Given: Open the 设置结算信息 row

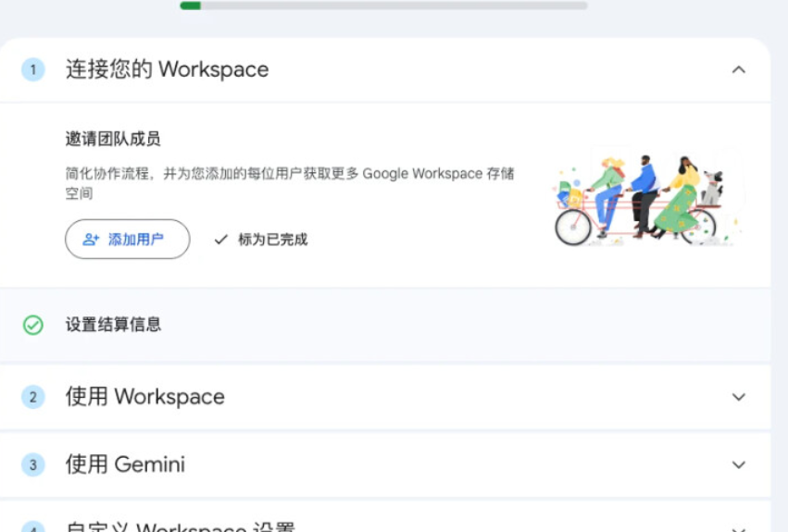Looking at the screenshot, I should (x=385, y=325).
